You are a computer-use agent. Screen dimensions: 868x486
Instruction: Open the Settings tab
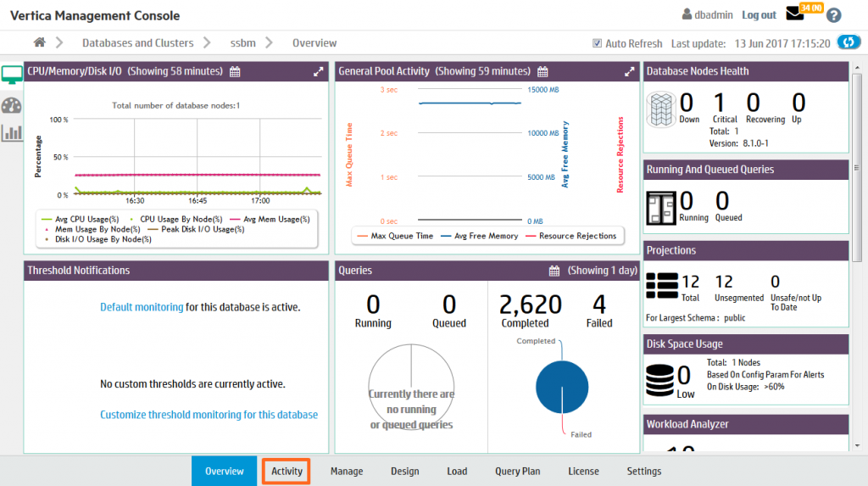tap(644, 471)
